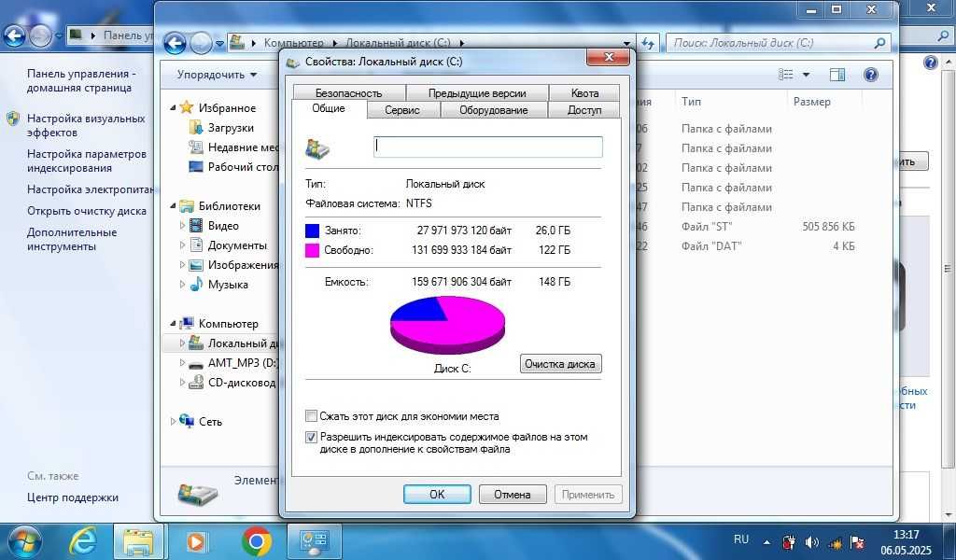Switch to the Квота tab
The height and width of the screenshot is (560, 956).
point(584,93)
